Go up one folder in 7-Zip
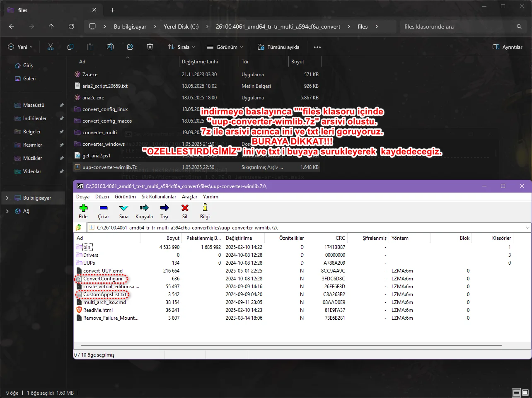The width and height of the screenshot is (532, 398). (79, 227)
